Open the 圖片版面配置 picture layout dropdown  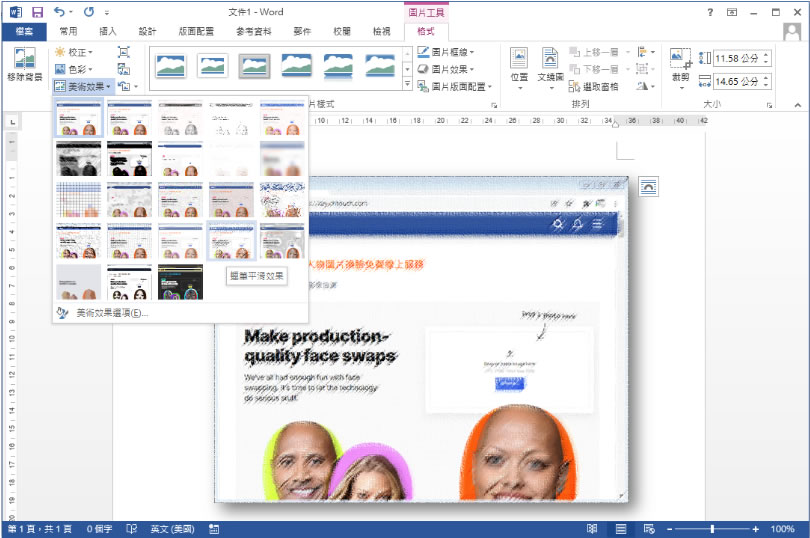[x=455, y=86]
